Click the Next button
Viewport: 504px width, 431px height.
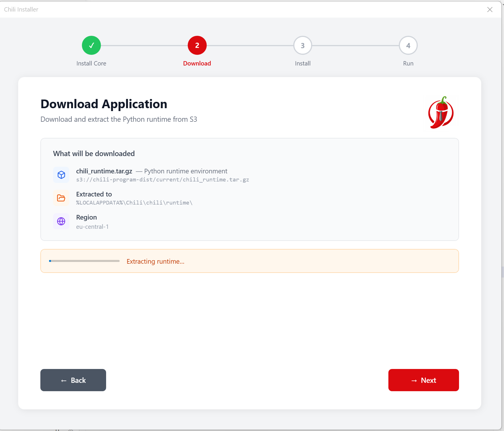[423, 380]
